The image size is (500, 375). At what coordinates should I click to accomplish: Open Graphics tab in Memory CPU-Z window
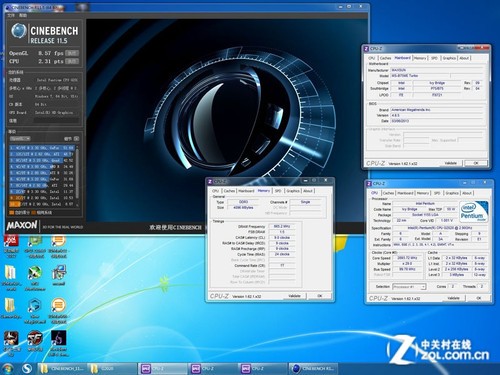coord(293,191)
